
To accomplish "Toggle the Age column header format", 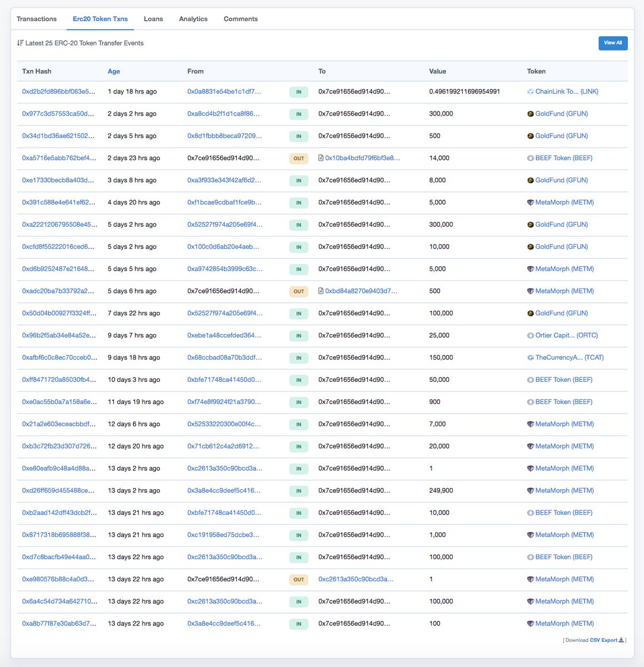I will (114, 71).
